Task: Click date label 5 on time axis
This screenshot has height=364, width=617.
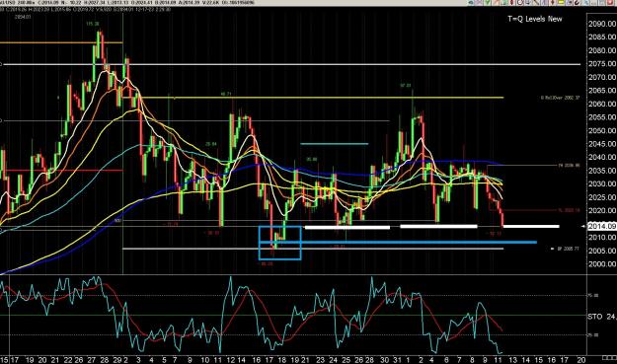Action: tap(164, 360)
